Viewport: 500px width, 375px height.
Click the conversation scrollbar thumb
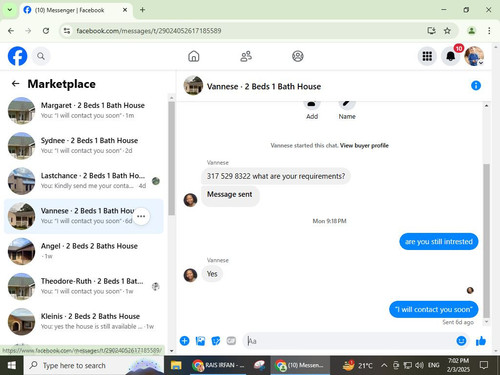click(486, 241)
